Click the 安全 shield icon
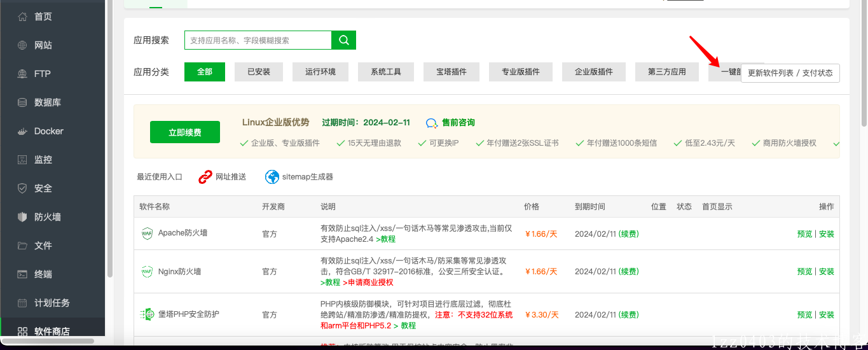The width and height of the screenshot is (868, 350). point(22,188)
